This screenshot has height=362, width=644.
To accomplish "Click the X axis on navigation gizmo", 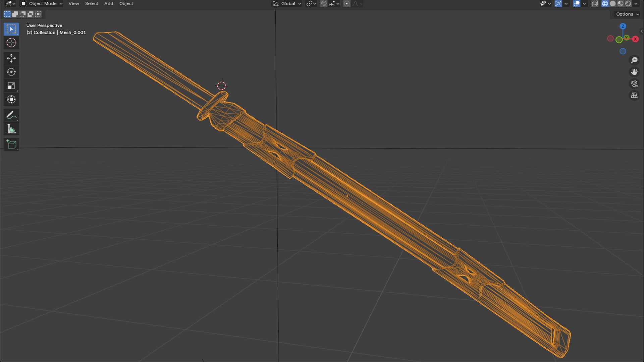I will pos(635,39).
